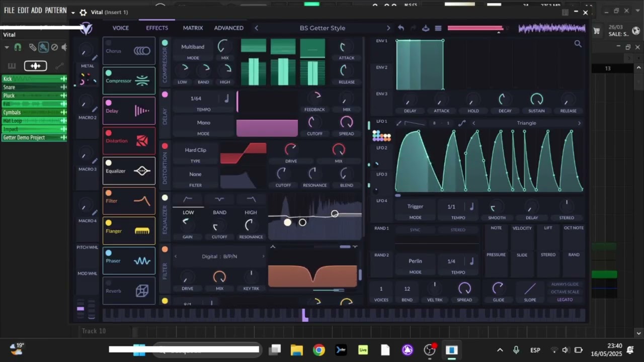644x362 pixels.
Task: Open File Explorer from the taskbar
Action: click(x=297, y=350)
